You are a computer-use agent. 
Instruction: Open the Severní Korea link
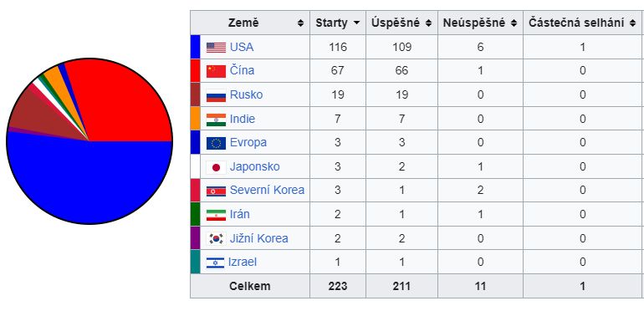click(x=267, y=191)
